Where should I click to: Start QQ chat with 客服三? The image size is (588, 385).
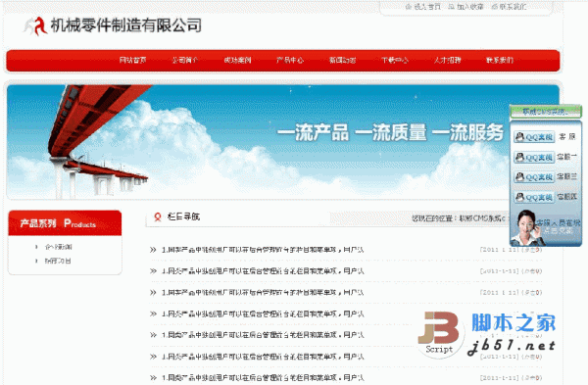click(534, 177)
